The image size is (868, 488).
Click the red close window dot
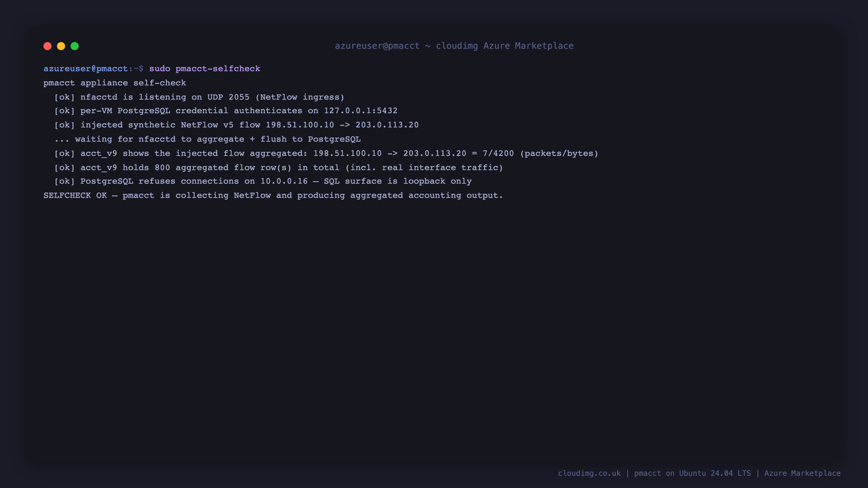click(x=47, y=46)
